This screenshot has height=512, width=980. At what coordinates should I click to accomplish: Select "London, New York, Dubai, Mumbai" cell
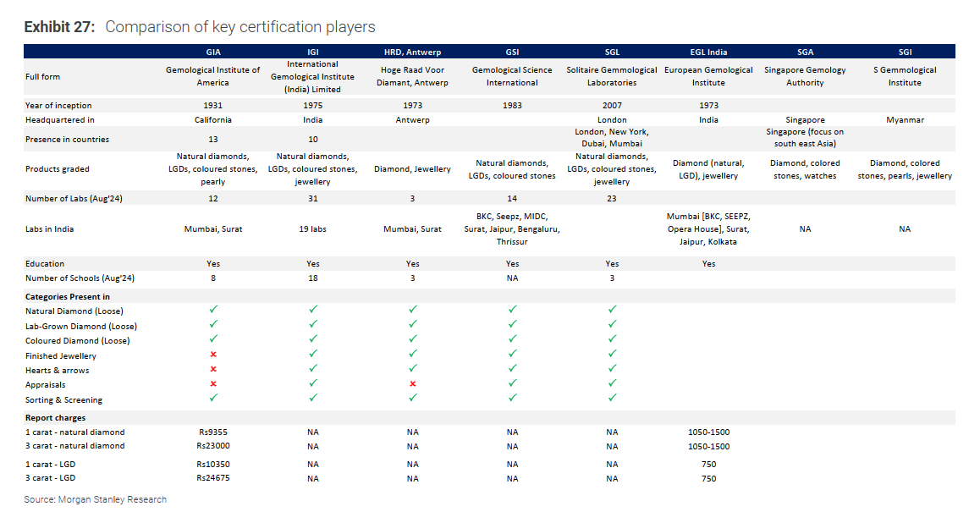[613, 138]
